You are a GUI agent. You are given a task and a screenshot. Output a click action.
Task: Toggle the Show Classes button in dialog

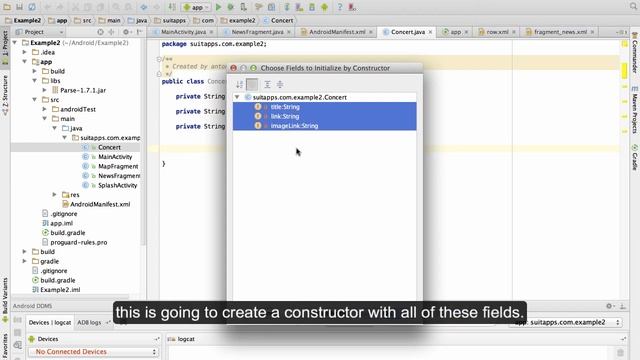coord(252,84)
